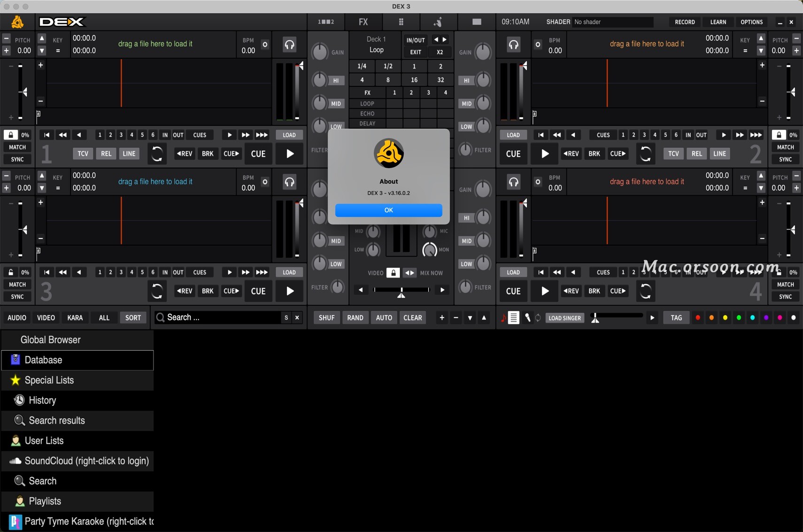Image resolution: width=803 pixels, height=532 pixels.
Task: Switch loop deck with right arrow
Action: 445,40
